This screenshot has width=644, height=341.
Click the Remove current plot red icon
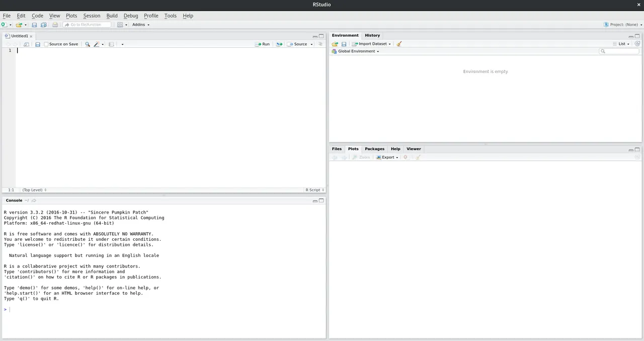click(x=406, y=157)
